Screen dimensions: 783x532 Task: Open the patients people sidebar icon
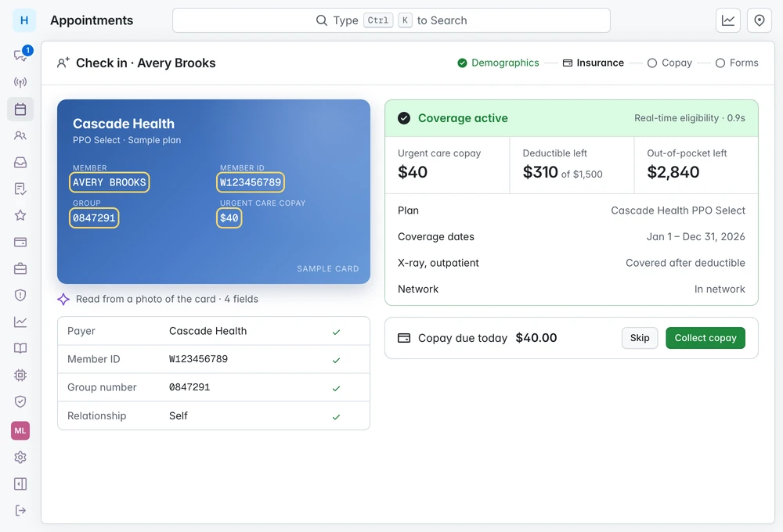(20, 136)
